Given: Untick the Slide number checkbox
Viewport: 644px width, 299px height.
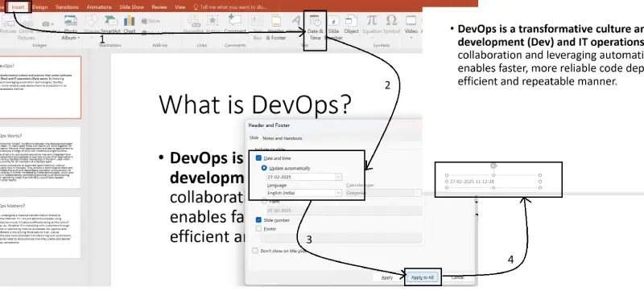Looking at the screenshot, I should click(258, 220).
